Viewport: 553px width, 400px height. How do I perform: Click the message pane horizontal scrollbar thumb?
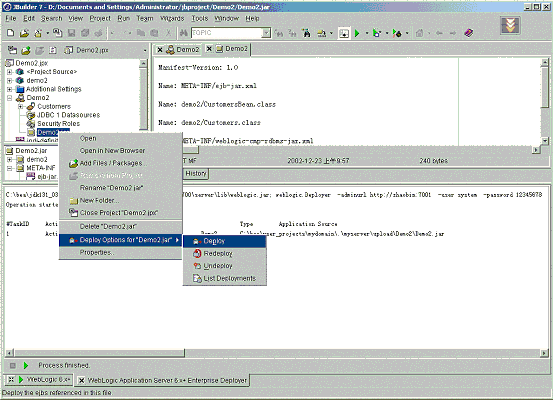click(99, 353)
